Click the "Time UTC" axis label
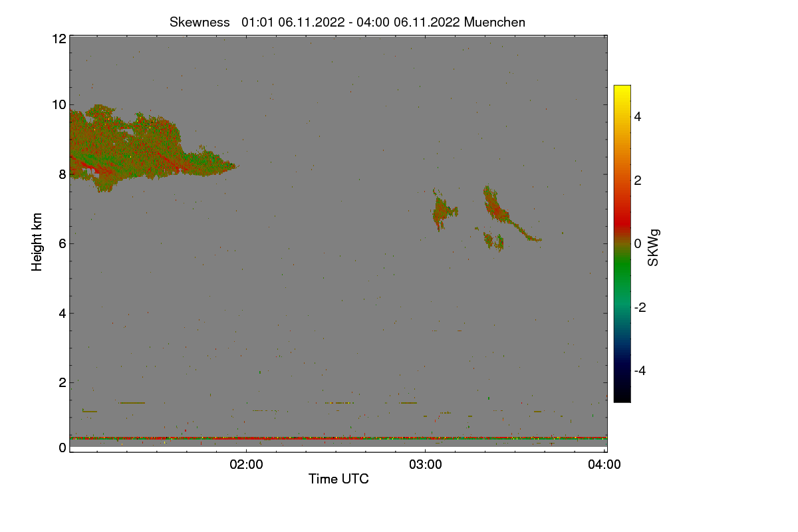Screen dimensions: 798x532 point(338,479)
